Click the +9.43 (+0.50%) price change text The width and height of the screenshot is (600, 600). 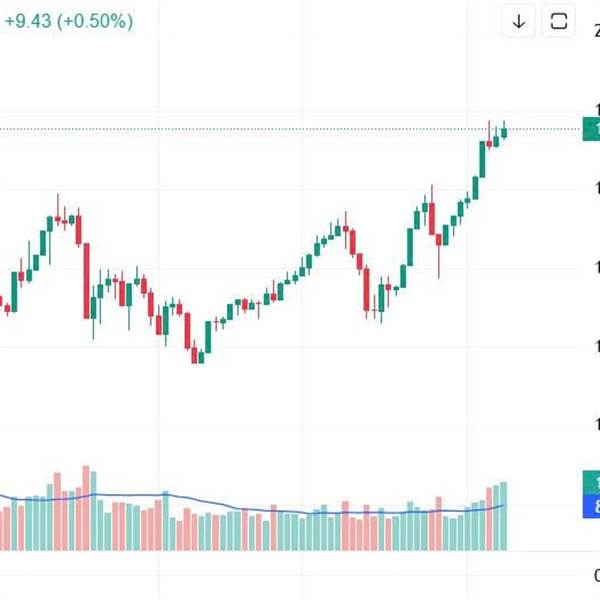(x=68, y=21)
